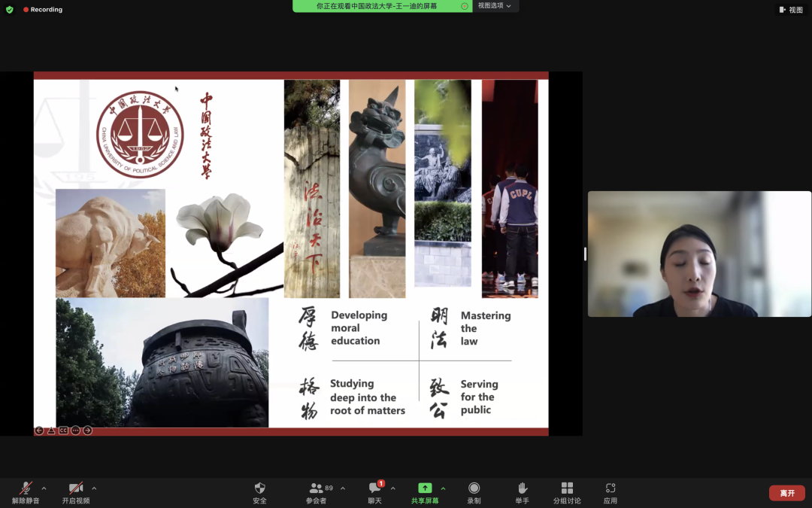Viewport: 812px width, 508px height.
Task: Turn on camera with the start video icon
Action: pos(76,488)
